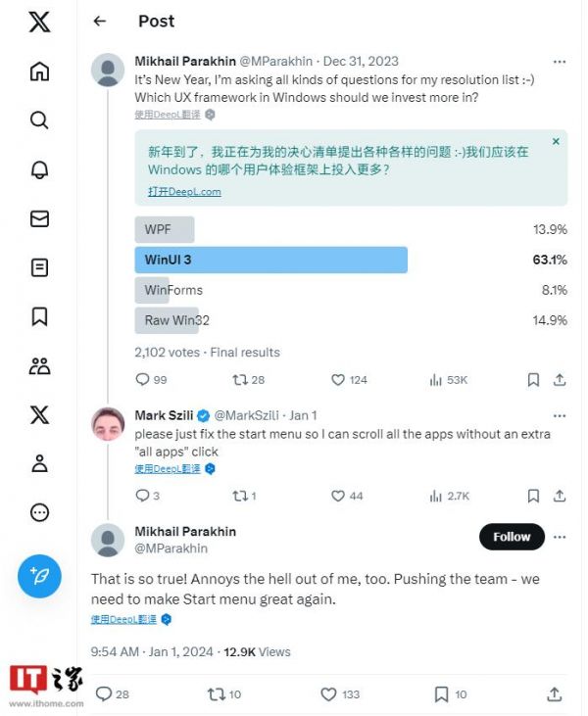
Task: Open the Profile item in the sidebar
Action: click(x=39, y=463)
